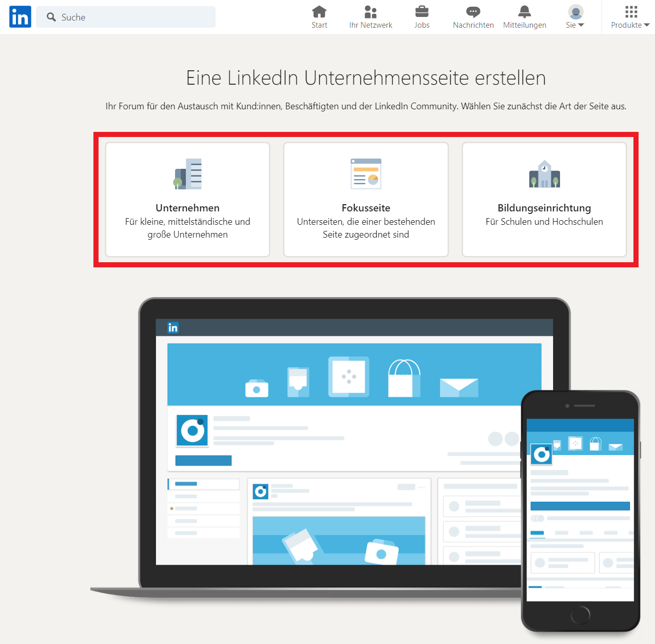The height and width of the screenshot is (644, 655).
Task: Click the school building icon
Action: [x=544, y=174]
